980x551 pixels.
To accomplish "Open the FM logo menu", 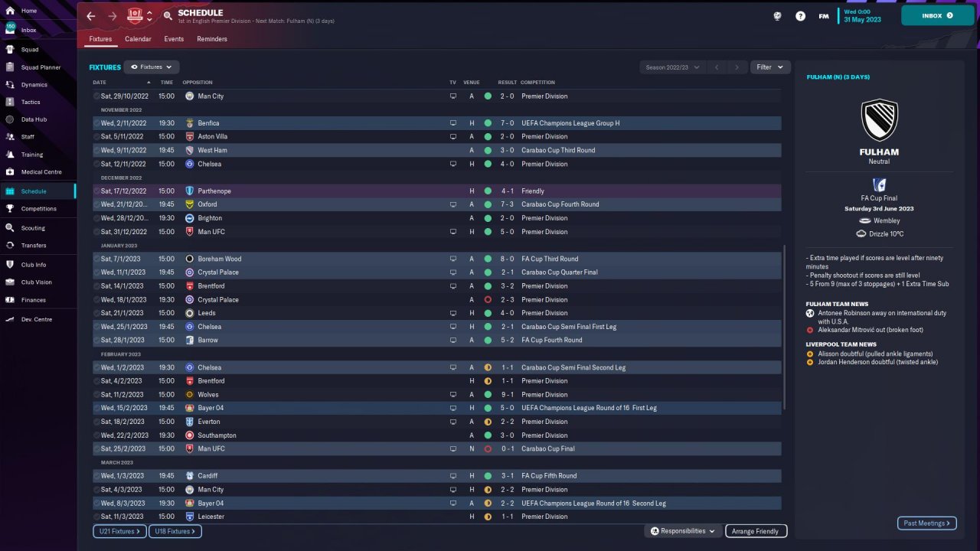I will (824, 15).
